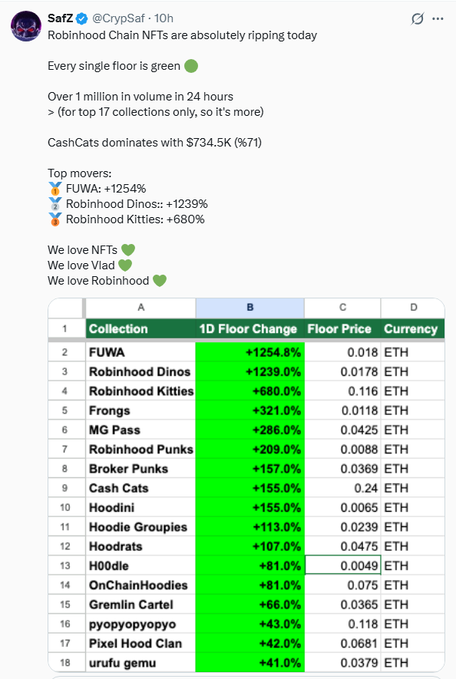Image resolution: width=456 pixels, height=679 pixels.
Task: Click the Robinhood Punks cell
Action: pyautogui.click(x=141, y=449)
